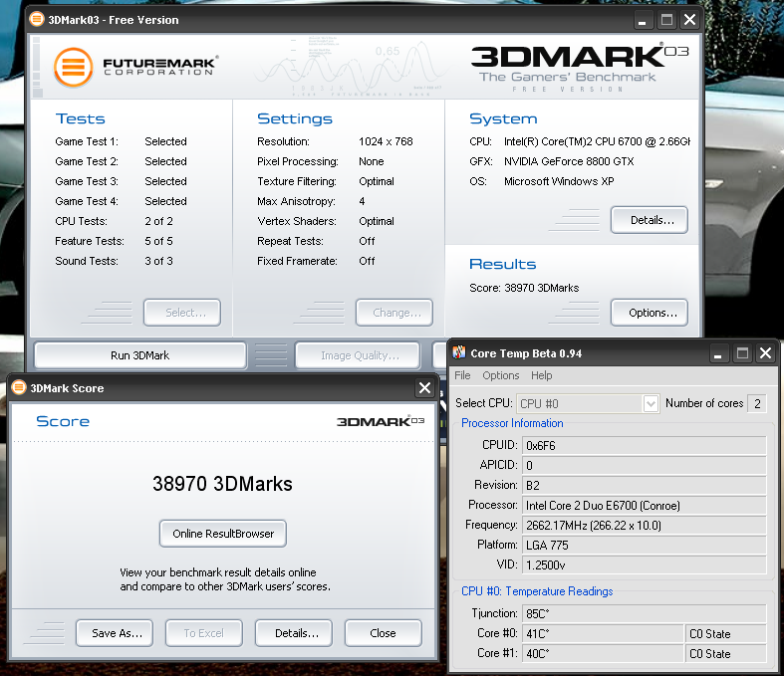Minimize the Core Temp window
The height and width of the screenshot is (676, 784).
(x=718, y=353)
